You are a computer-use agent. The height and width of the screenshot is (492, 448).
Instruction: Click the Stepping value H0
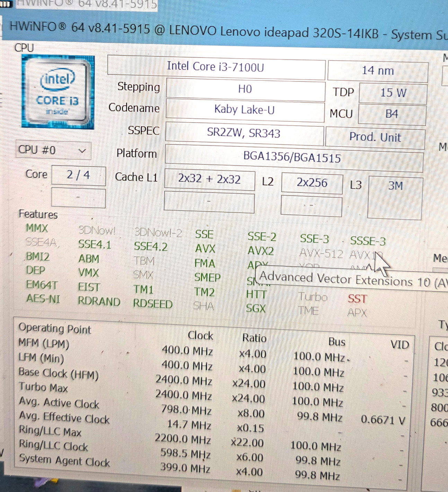(245, 89)
